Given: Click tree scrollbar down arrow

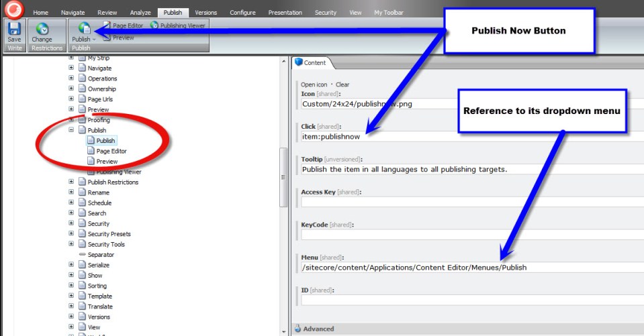Looking at the screenshot, I should 283,331.
